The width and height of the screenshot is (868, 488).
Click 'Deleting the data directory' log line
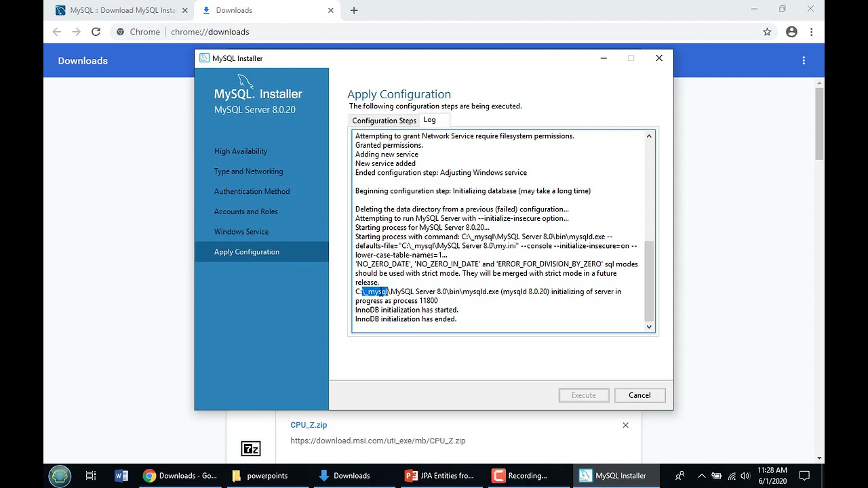pos(462,209)
